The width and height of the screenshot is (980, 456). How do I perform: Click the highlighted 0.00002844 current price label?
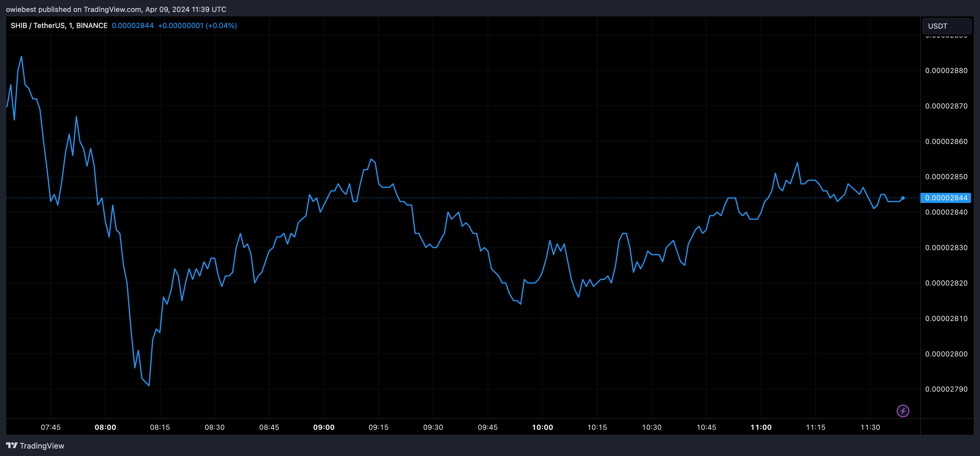[946, 198]
